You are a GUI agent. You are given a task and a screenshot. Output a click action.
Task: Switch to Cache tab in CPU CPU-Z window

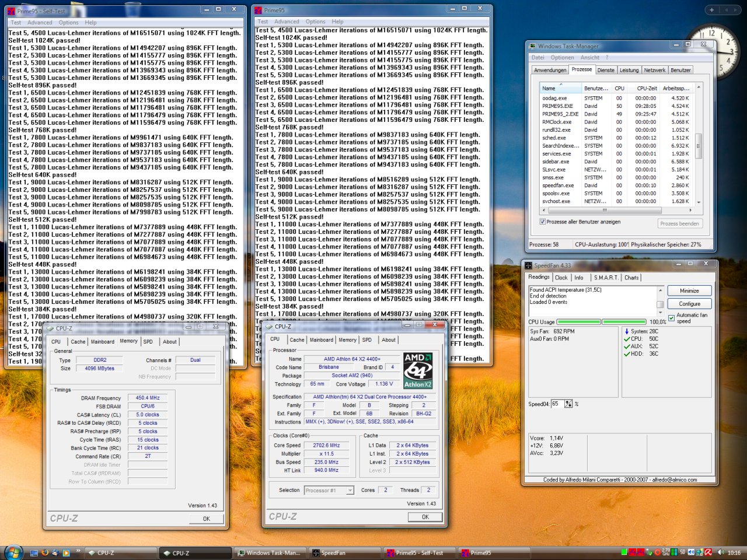297,339
